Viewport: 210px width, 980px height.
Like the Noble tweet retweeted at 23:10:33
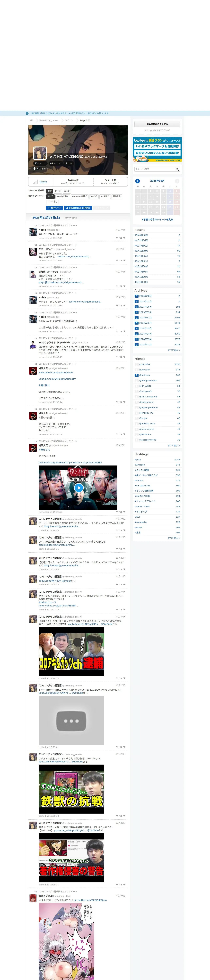pyautogui.click(x=124, y=305)
